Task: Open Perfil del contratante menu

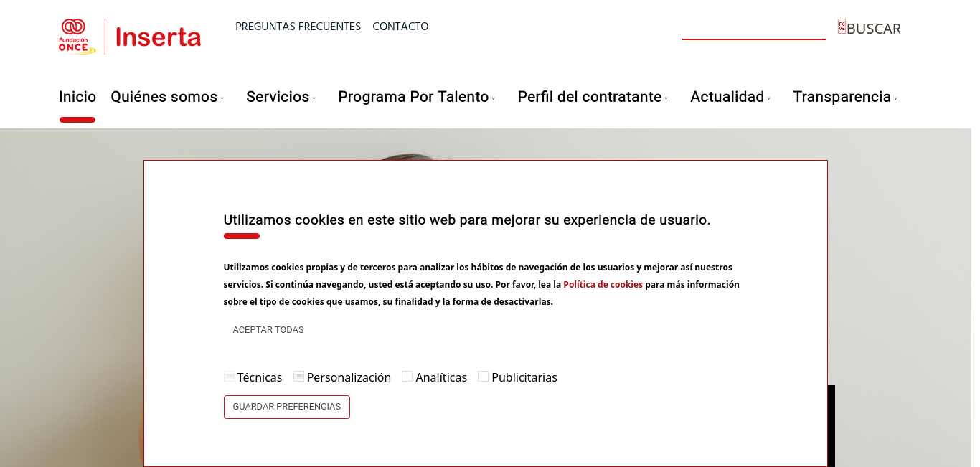Action: pos(590,97)
